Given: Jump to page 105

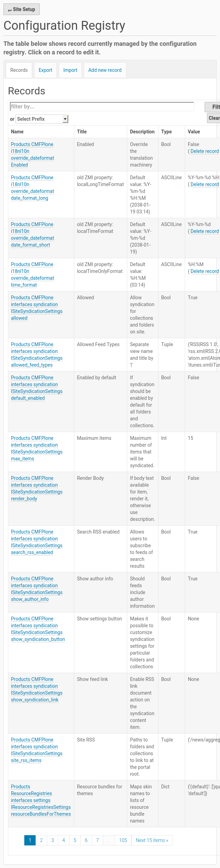Looking at the screenshot, I should (x=123, y=840).
